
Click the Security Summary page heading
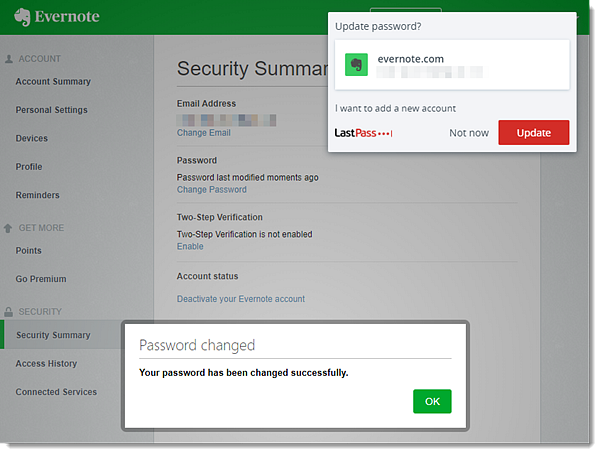[253, 69]
